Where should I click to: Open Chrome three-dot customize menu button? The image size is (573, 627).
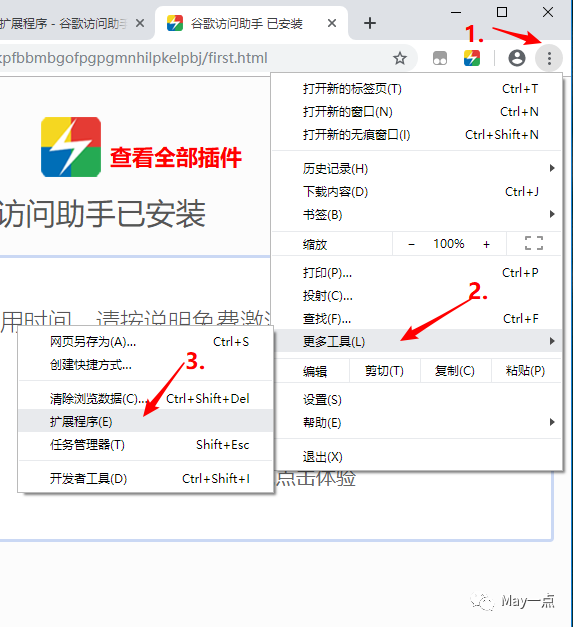549,58
